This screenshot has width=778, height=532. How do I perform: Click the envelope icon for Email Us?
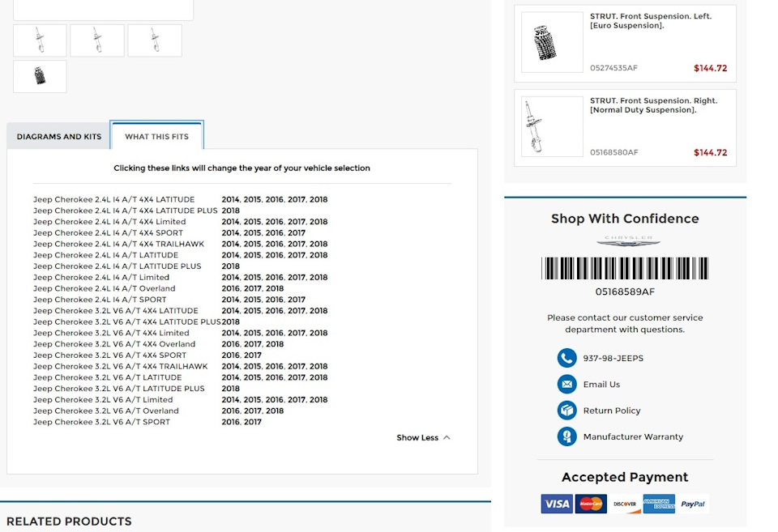pyautogui.click(x=566, y=385)
